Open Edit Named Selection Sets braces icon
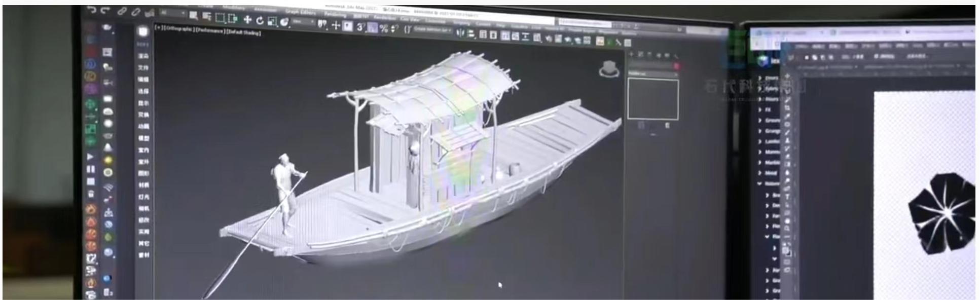Viewport: 980px width, 300px height. pos(407,29)
